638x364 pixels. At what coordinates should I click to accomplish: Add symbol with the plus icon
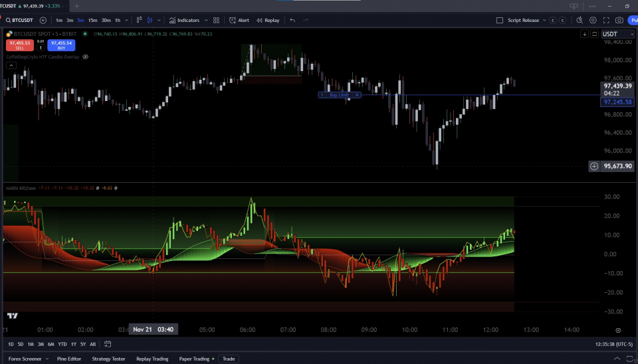(43, 20)
